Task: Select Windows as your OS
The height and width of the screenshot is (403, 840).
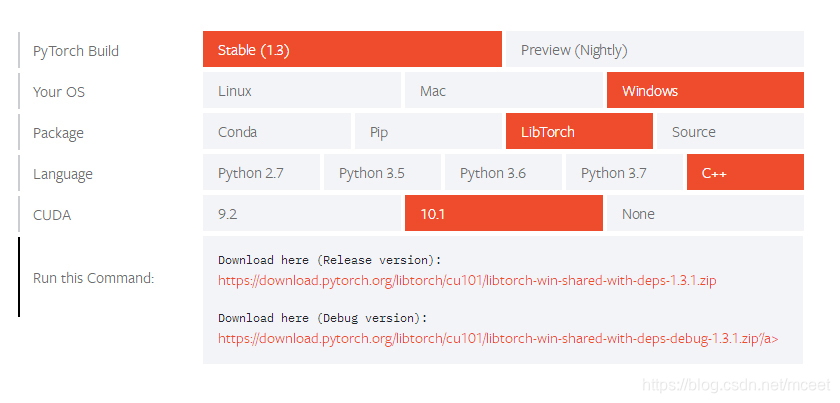Action: (705, 90)
